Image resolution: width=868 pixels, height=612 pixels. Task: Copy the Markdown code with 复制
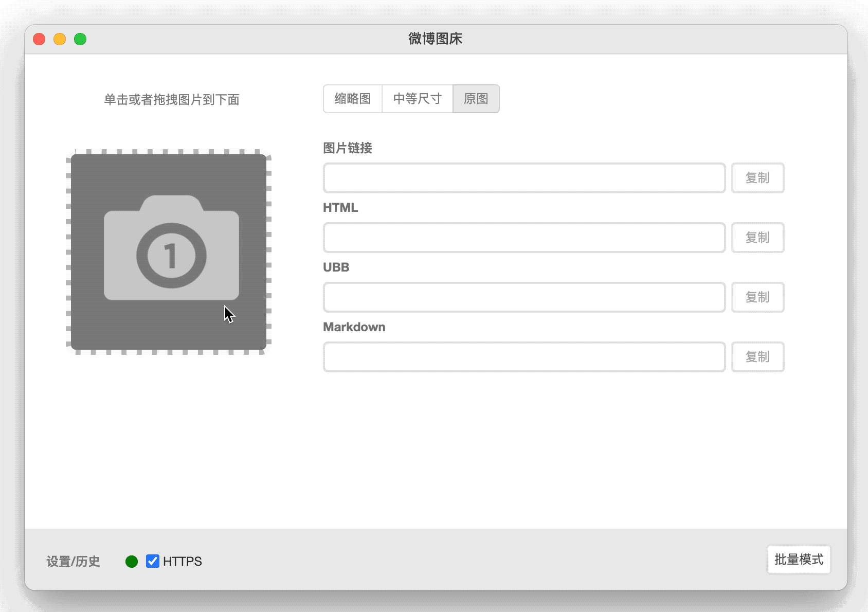pyautogui.click(x=757, y=357)
